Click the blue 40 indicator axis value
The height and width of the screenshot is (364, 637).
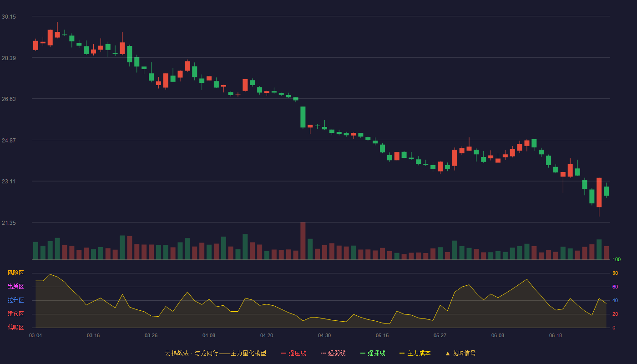coord(615,300)
